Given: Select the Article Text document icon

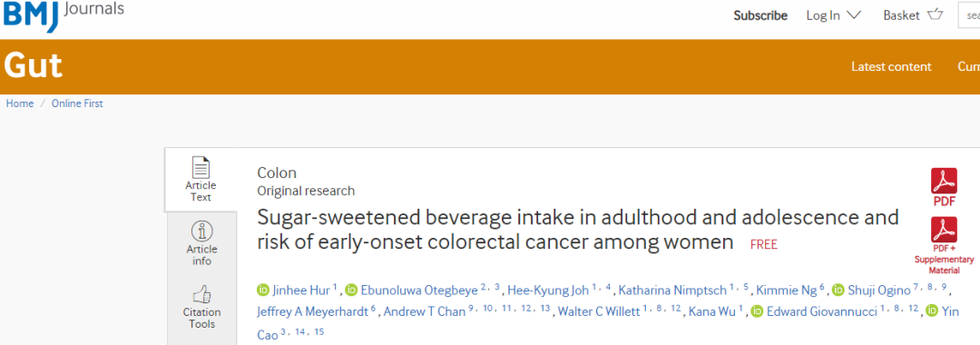Looking at the screenshot, I should tap(201, 167).
